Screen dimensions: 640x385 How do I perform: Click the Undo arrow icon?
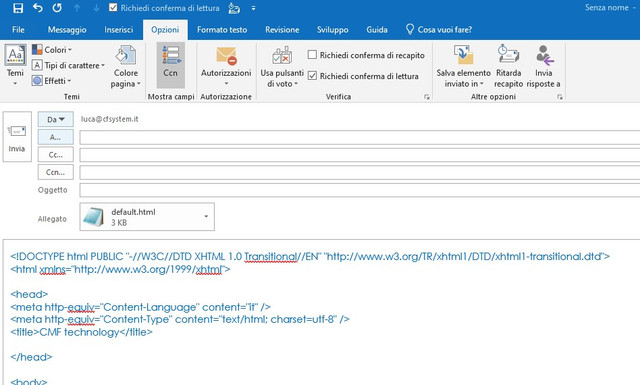[38, 7]
